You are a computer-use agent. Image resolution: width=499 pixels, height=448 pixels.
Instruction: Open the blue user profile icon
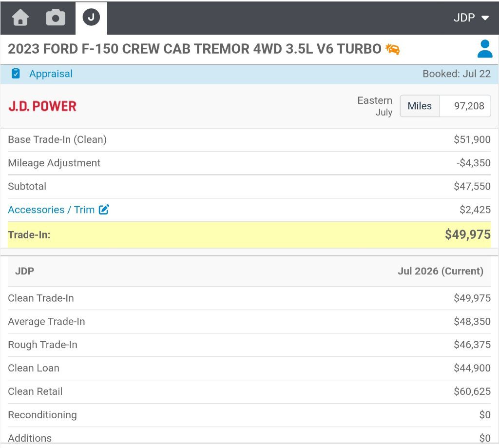[x=485, y=49]
